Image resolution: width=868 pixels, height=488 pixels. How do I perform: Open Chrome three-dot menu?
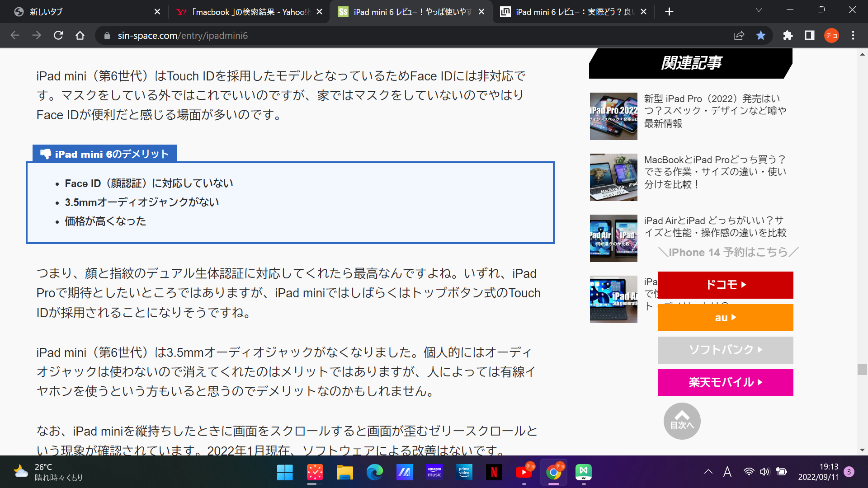[853, 35]
